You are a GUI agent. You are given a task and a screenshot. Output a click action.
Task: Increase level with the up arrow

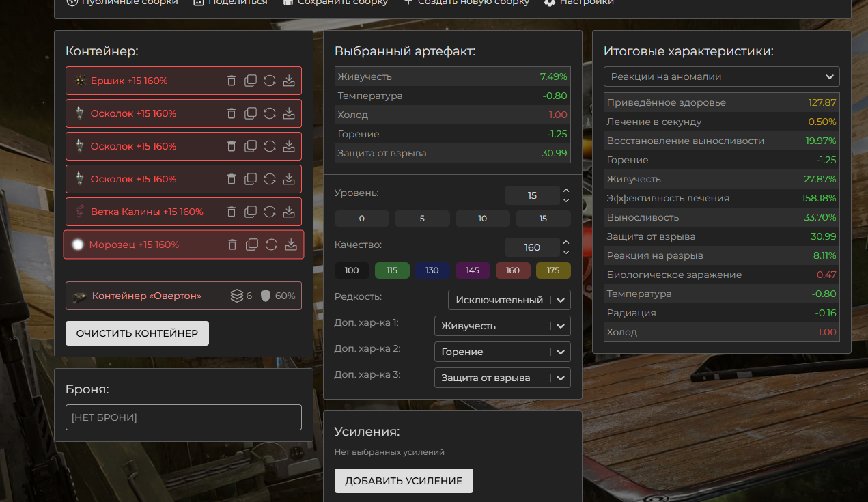coord(566,191)
